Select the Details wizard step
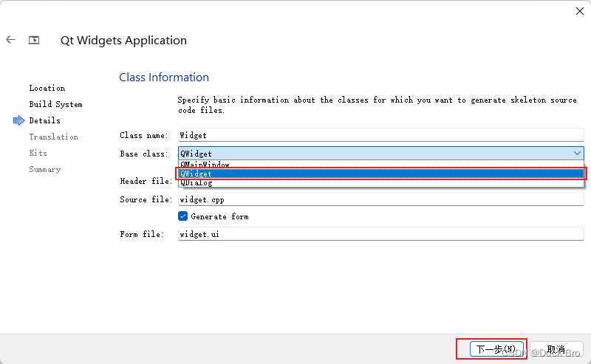591x364 pixels. coord(45,120)
